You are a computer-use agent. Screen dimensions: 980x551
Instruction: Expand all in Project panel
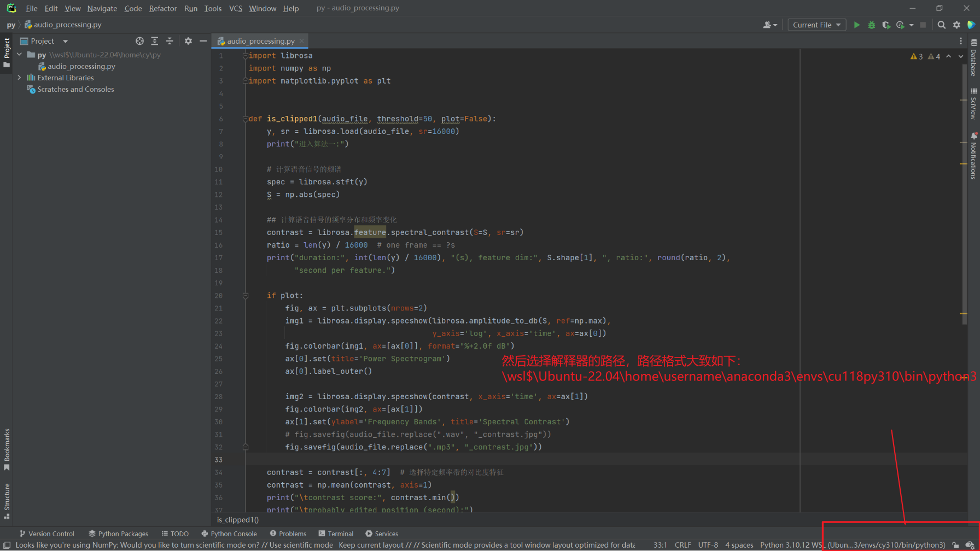pos(155,41)
